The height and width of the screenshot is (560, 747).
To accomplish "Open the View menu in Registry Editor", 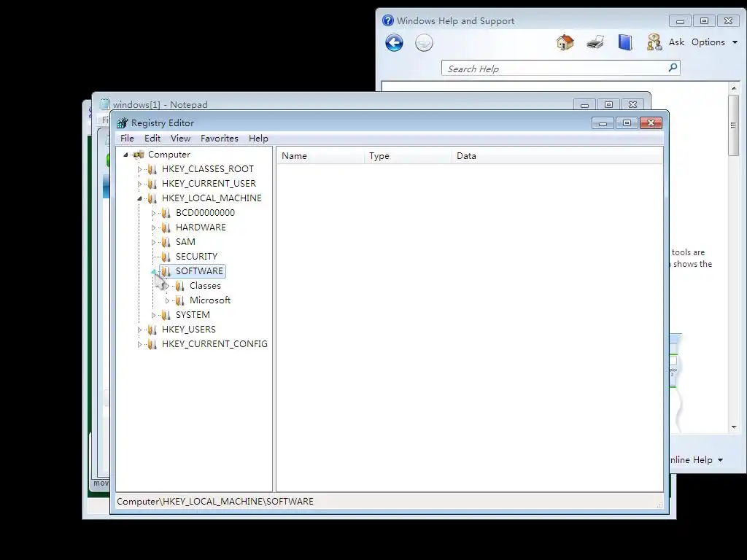I will click(x=181, y=138).
